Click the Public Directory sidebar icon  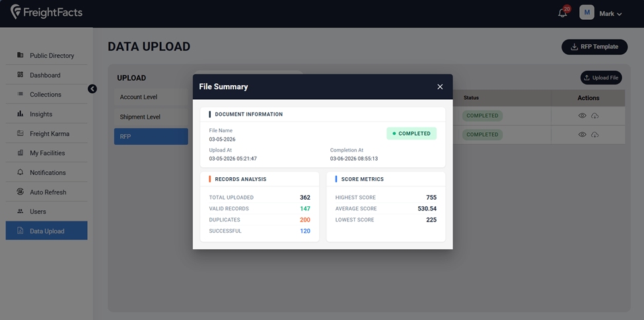coord(20,55)
